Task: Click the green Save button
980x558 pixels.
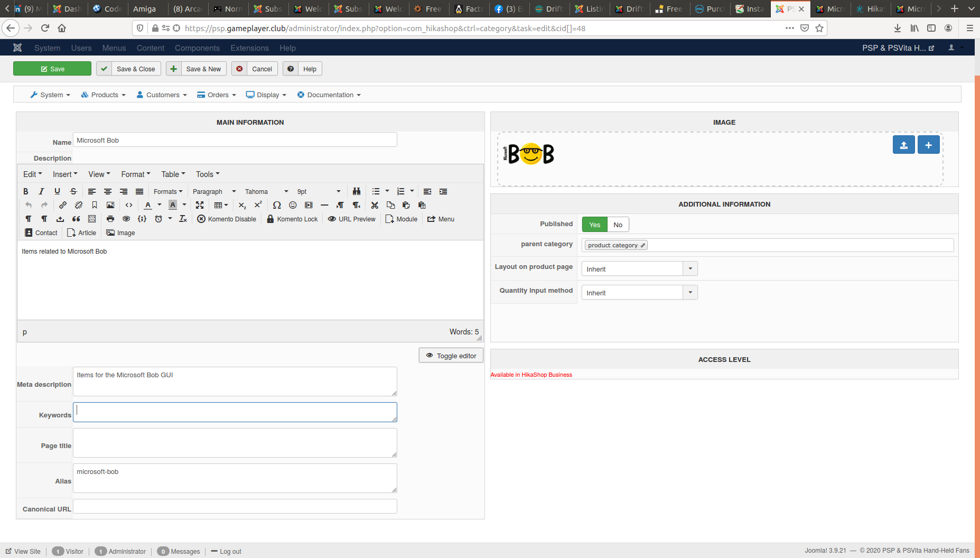Action: pos(52,69)
